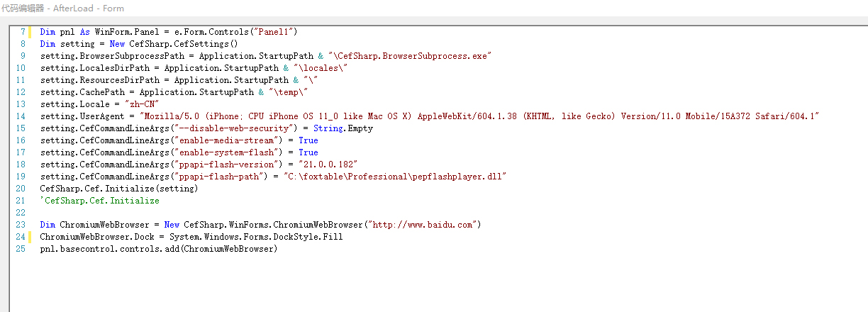The height and width of the screenshot is (312, 868).
Task: Click line number 25 in the gutter
Action: point(21,249)
